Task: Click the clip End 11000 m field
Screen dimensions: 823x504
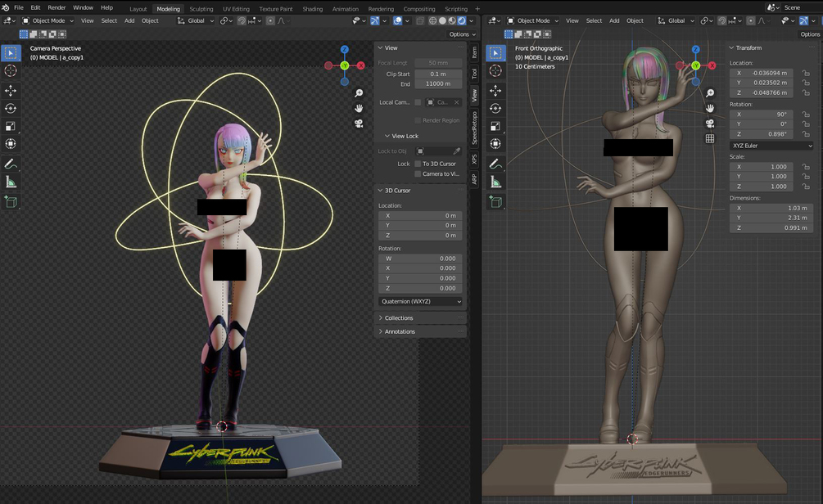Action: [x=438, y=84]
